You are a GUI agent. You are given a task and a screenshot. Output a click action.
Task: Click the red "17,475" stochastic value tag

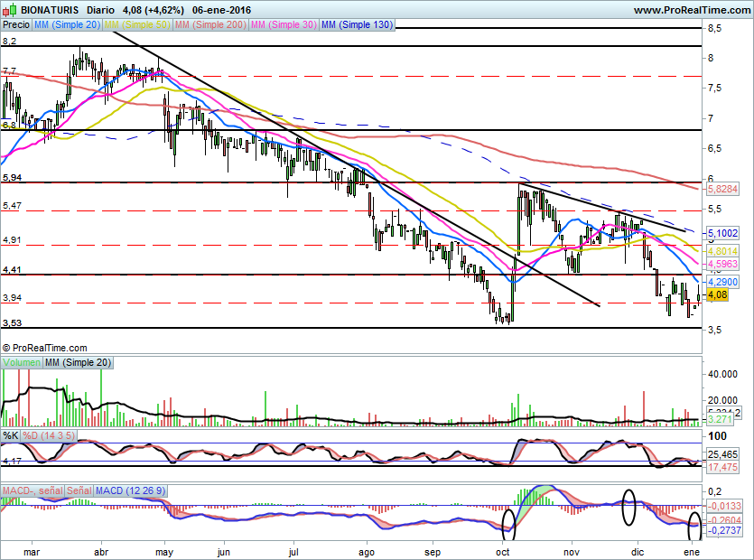click(722, 467)
